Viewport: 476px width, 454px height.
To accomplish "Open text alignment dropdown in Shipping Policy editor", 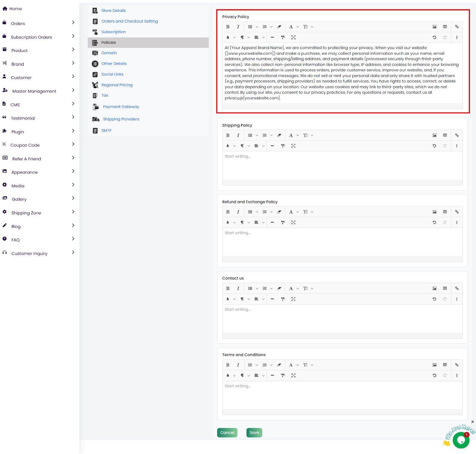I will pos(259,146).
